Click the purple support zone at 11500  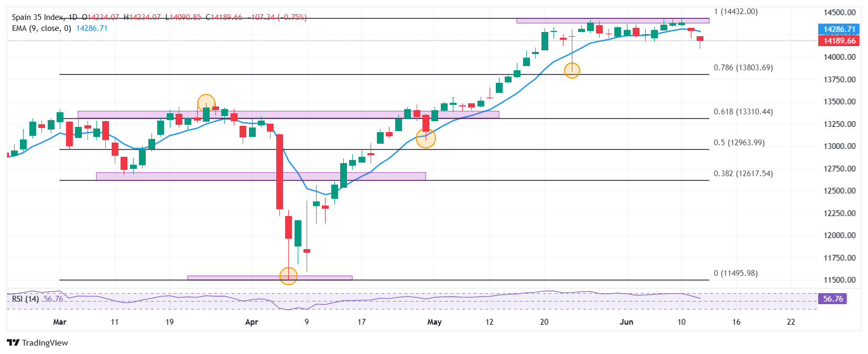click(x=270, y=277)
